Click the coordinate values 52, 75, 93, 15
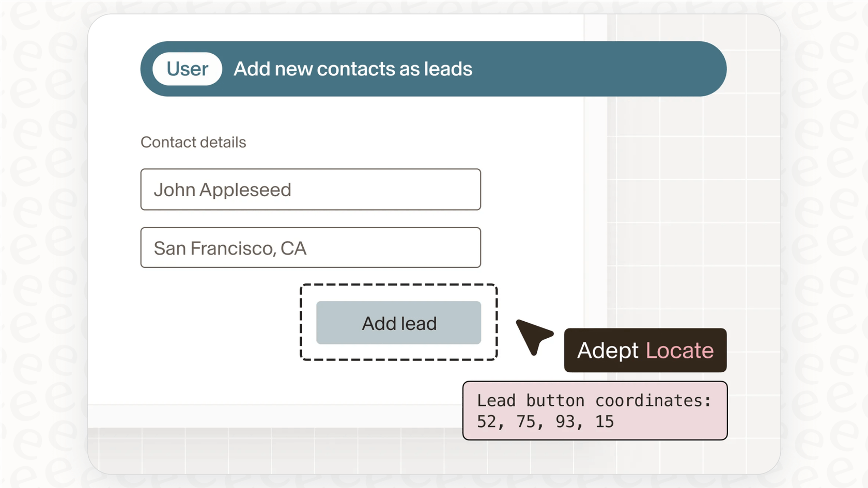The width and height of the screenshot is (868, 488). point(545,421)
